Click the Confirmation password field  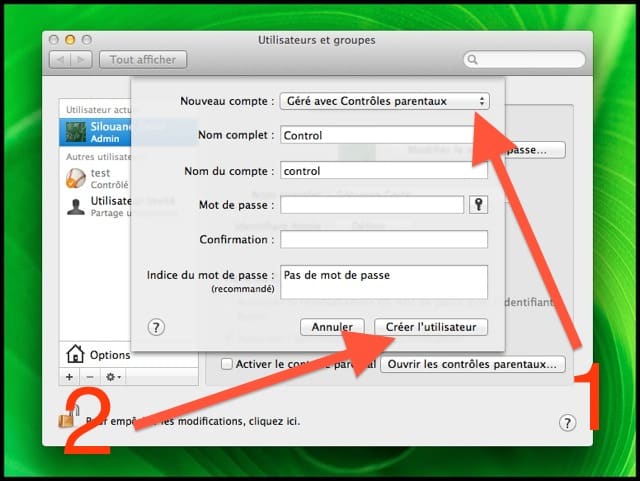tap(383, 239)
